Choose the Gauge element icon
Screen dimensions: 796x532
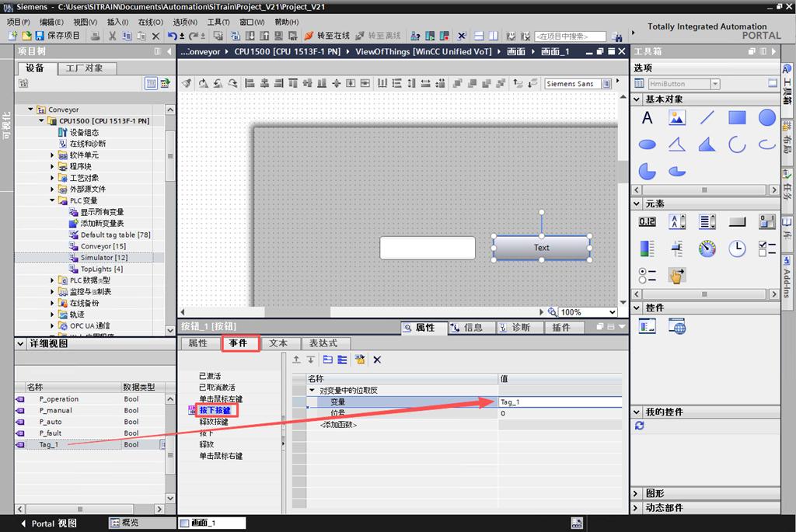click(707, 249)
